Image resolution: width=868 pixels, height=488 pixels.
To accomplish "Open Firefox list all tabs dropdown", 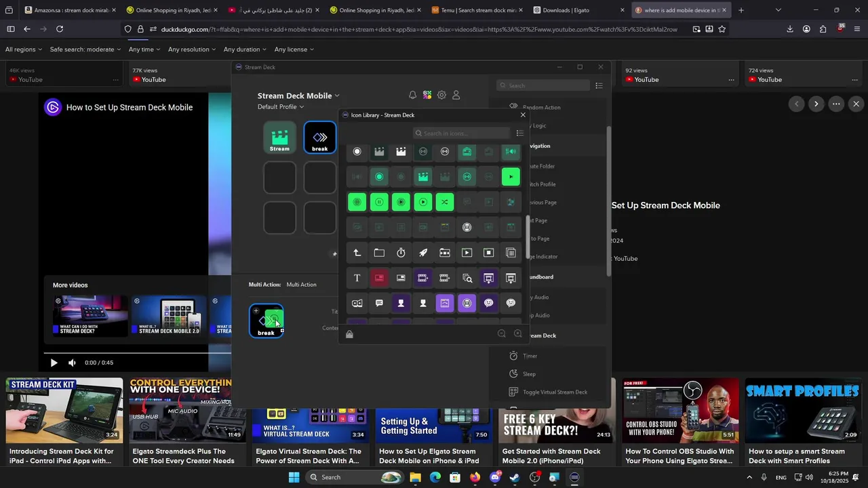I will [x=778, y=10].
